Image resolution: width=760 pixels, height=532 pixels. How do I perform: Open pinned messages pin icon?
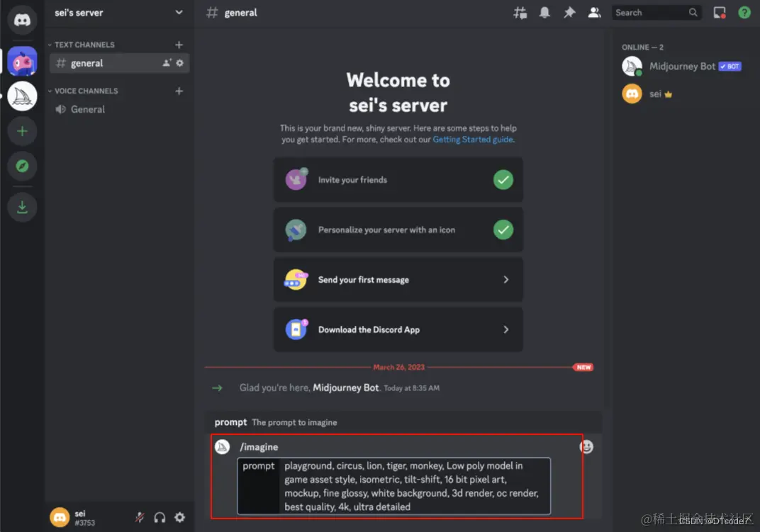(x=569, y=13)
